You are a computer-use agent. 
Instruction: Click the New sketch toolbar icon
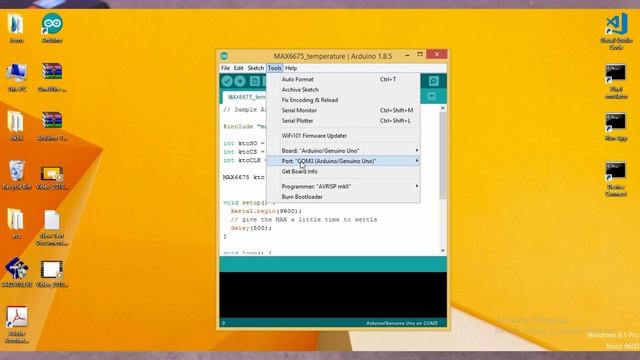pyautogui.click(x=255, y=81)
